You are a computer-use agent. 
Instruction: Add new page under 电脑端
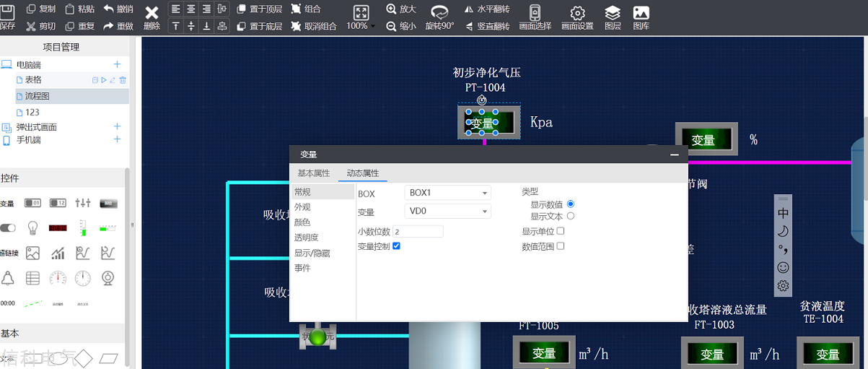click(x=117, y=64)
